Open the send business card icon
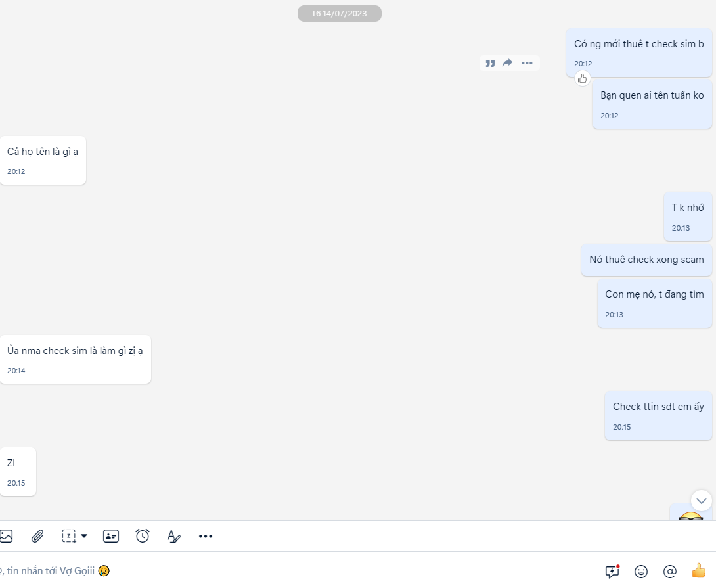The image size is (716, 588). pyautogui.click(x=111, y=536)
